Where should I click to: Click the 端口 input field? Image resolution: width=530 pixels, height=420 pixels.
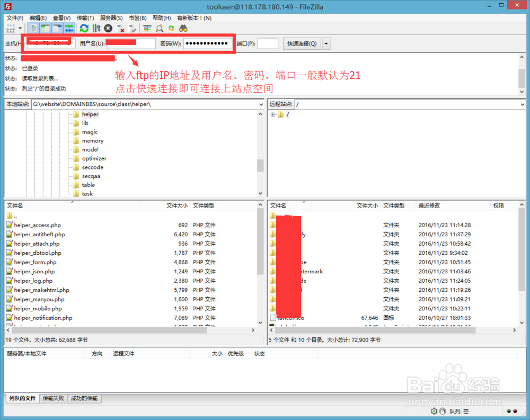coord(268,43)
